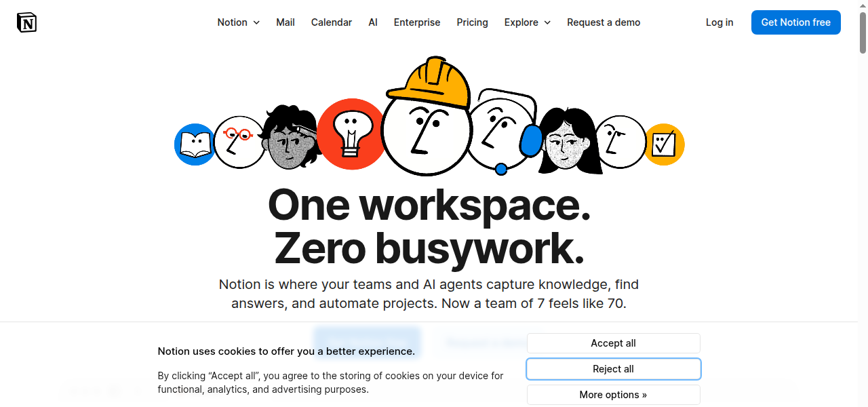
Task: Open the Pricing page
Action: (x=472, y=22)
